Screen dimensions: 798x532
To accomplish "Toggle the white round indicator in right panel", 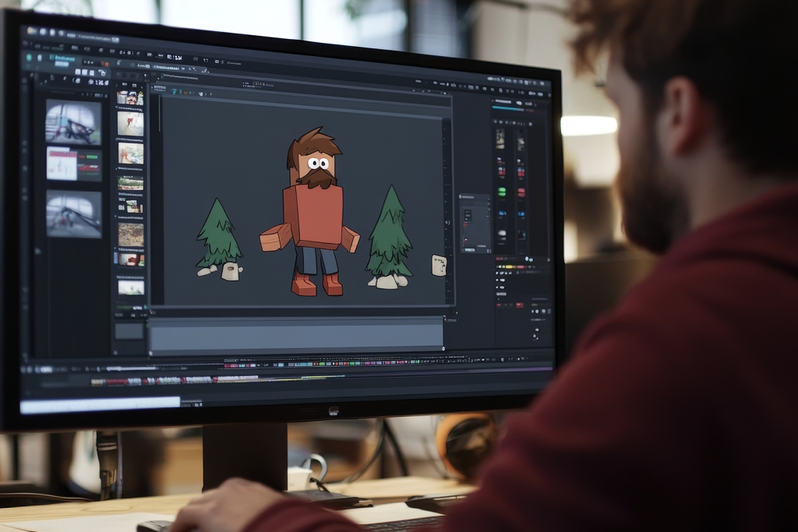I will tap(501, 233).
